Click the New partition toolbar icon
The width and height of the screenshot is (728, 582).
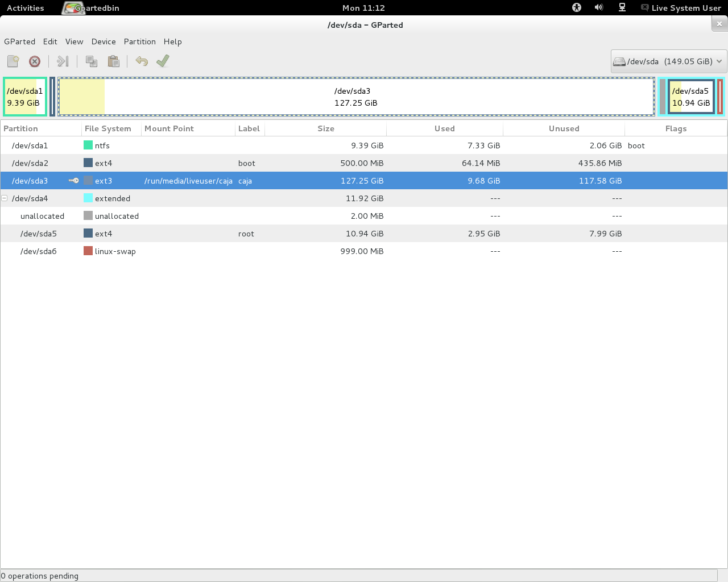click(x=13, y=61)
